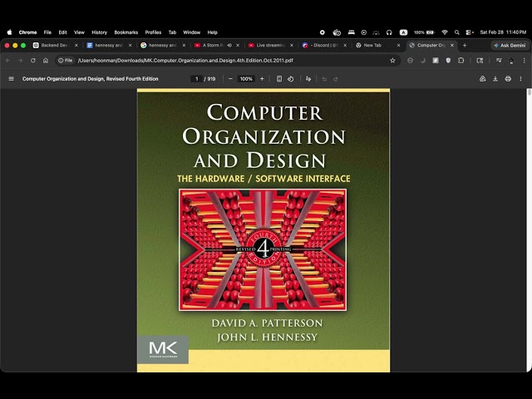
Task: Open the Window menu
Action: point(192,32)
